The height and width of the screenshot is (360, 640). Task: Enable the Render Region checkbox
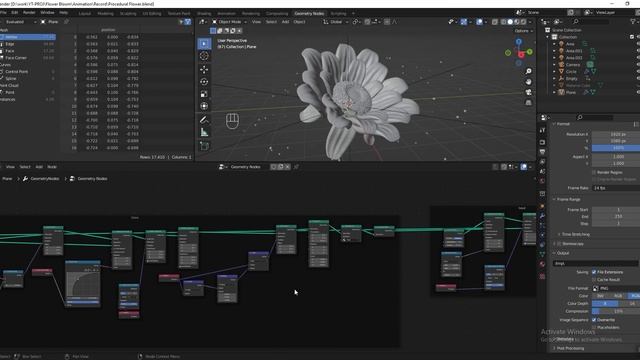point(594,172)
